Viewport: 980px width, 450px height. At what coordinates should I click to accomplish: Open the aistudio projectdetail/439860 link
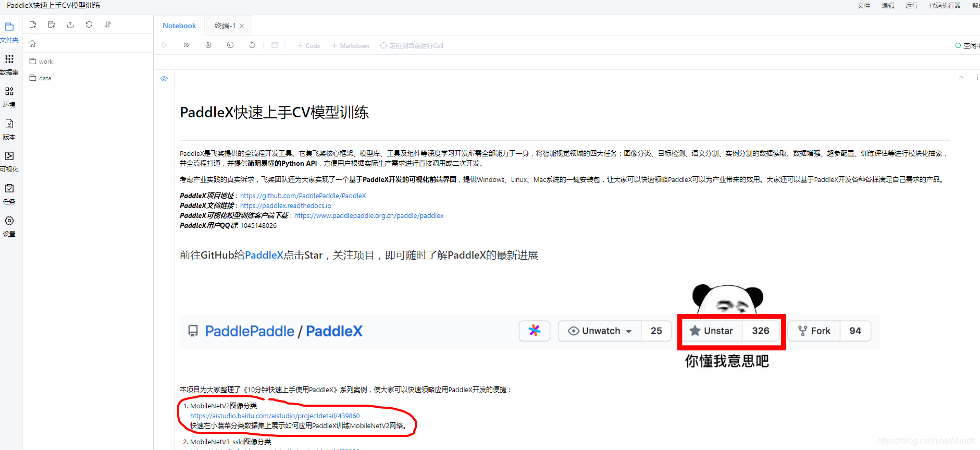(x=275, y=416)
